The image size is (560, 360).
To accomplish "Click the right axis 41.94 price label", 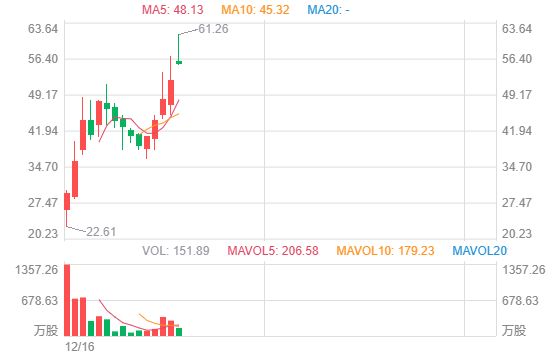I will [517, 131].
